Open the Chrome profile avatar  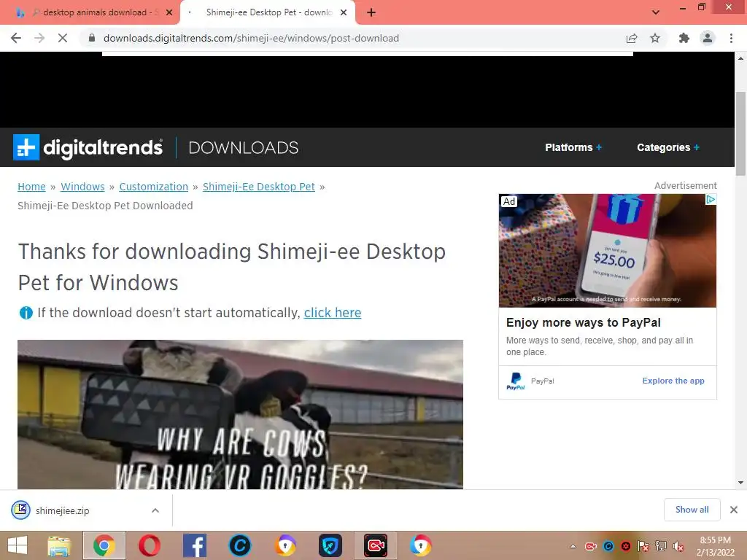click(x=708, y=38)
